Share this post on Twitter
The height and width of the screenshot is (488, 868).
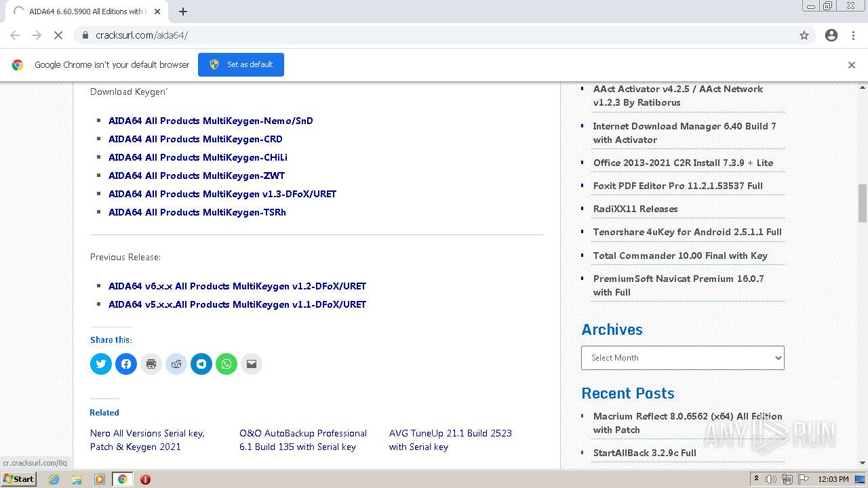pyautogui.click(x=101, y=364)
